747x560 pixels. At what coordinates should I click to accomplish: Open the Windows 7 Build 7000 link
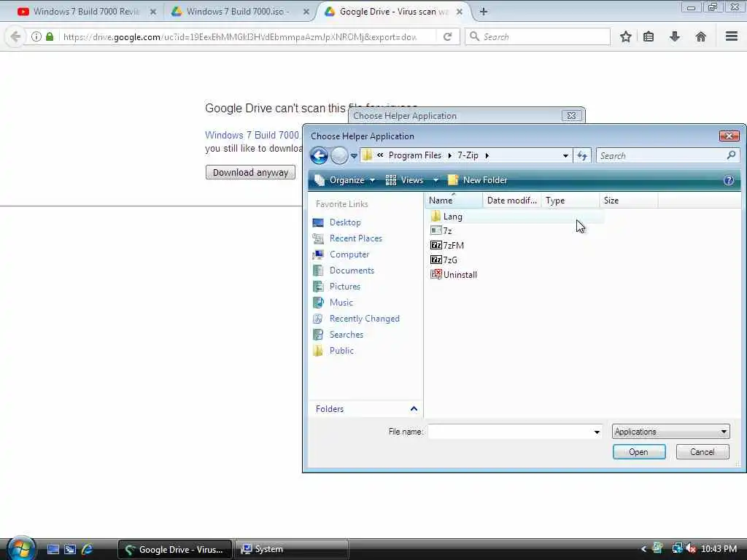coord(252,135)
